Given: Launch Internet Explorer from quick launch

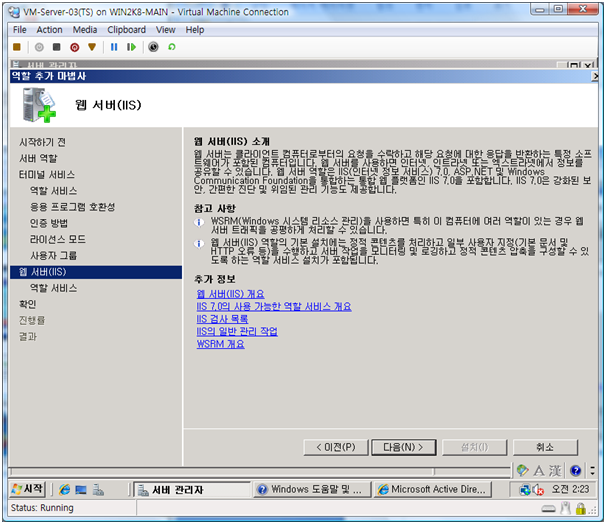Looking at the screenshot, I should click(x=64, y=490).
